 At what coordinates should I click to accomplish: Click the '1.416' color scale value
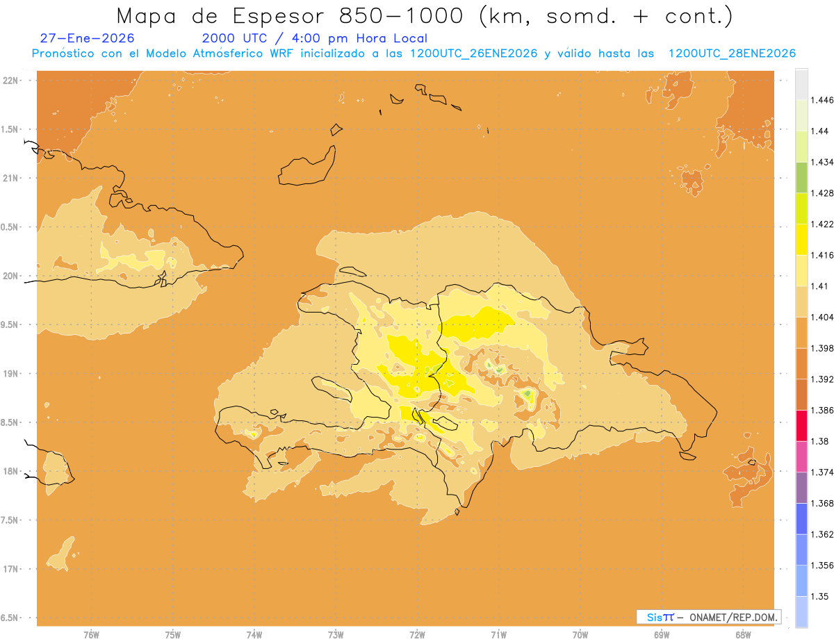(x=824, y=255)
